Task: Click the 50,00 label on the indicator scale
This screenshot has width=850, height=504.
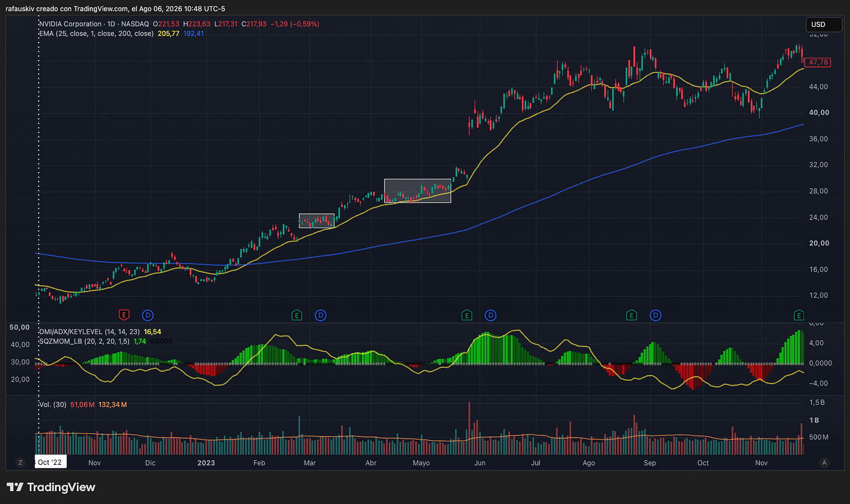Action: click(x=20, y=328)
